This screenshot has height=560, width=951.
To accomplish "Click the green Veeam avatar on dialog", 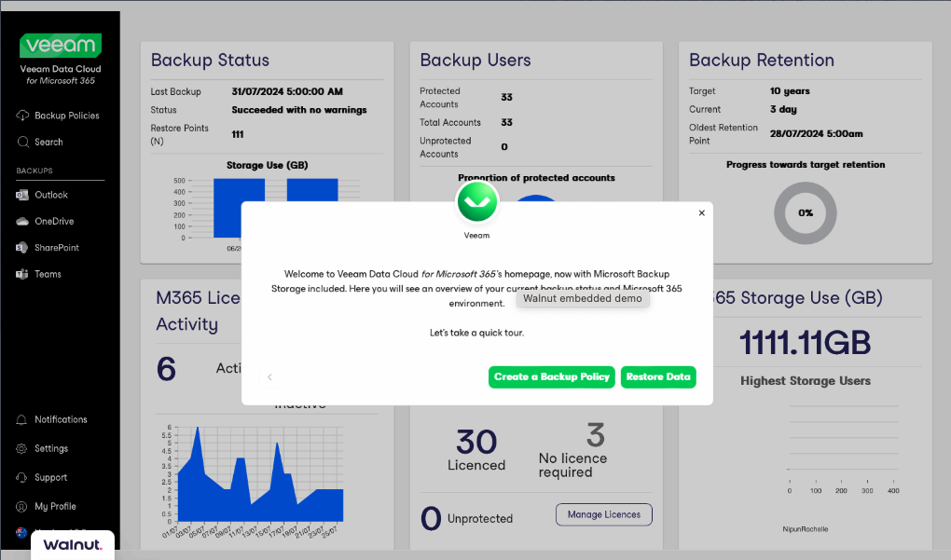I will [x=477, y=202].
